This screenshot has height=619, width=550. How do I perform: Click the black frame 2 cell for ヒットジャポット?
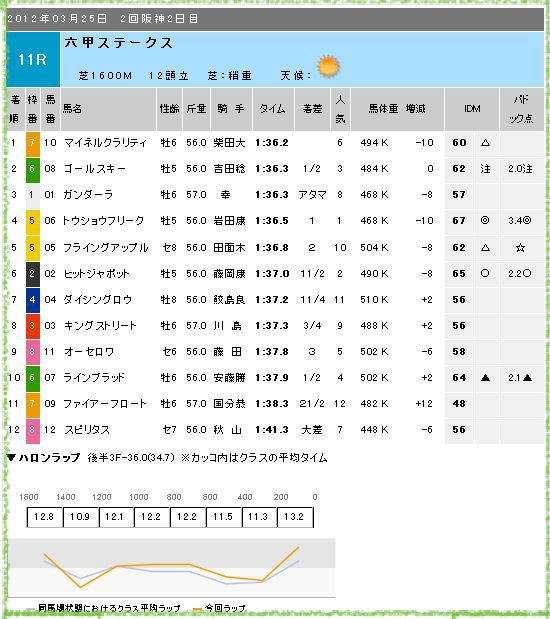[x=33, y=274]
